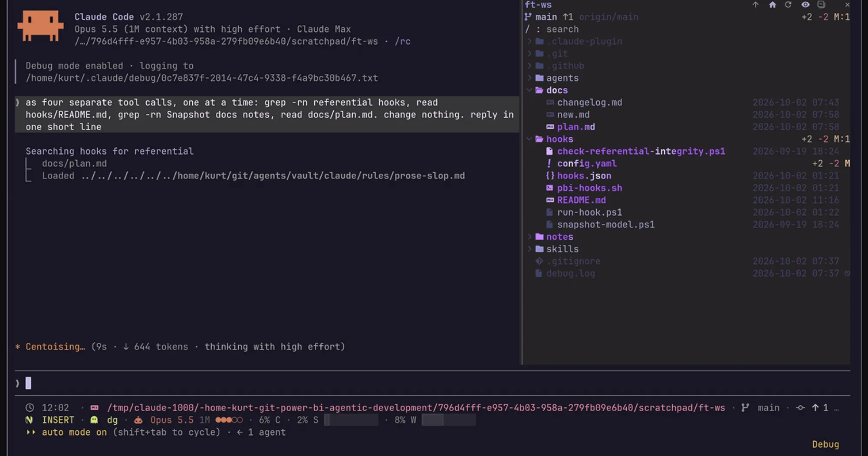Open check-referential-integrity.ps1 file

pyautogui.click(x=641, y=152)
